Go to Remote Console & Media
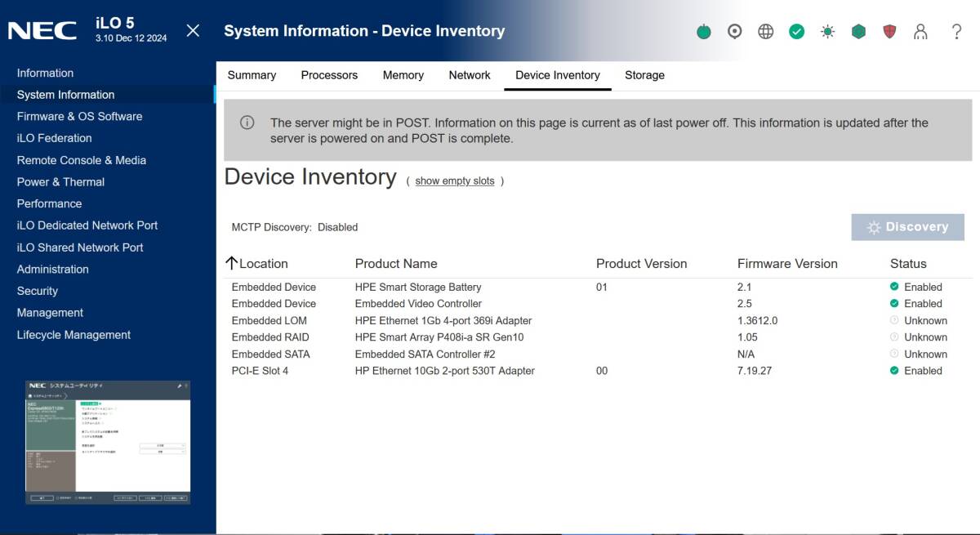Viewport: 980px width, 535px height. 82,160
